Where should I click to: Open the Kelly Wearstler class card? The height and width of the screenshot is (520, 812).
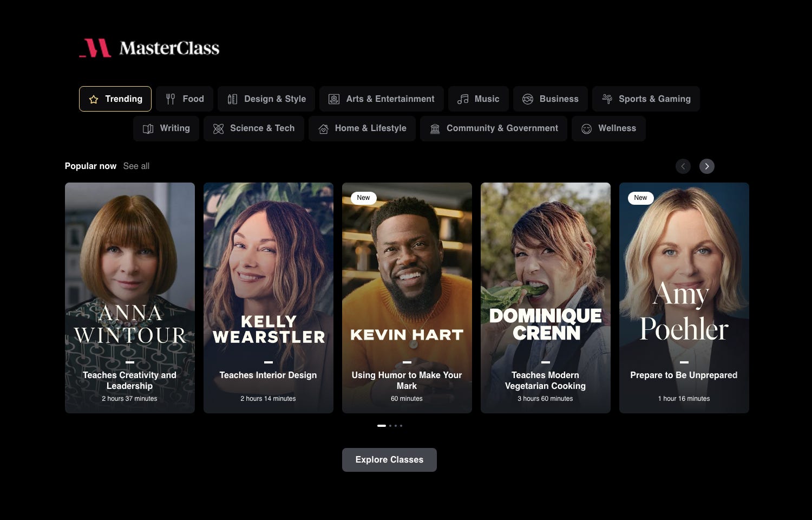point(269,298)
